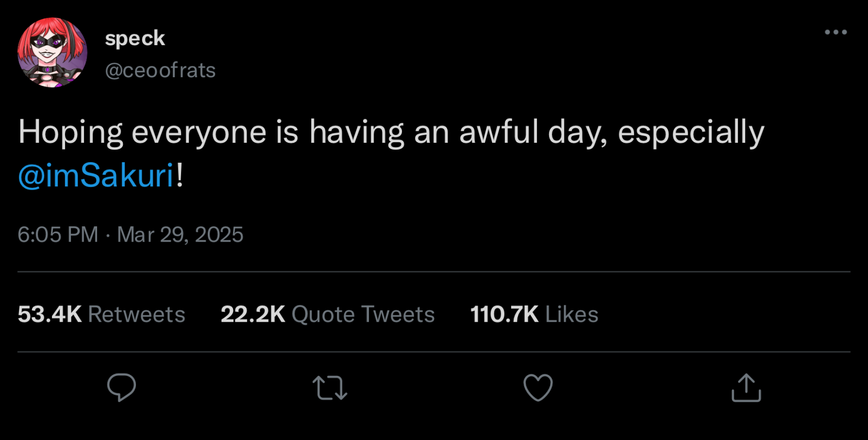Click the @ceoofrats handle
The width and height of the screenshot is (868, 440).
tap(160, 70)
